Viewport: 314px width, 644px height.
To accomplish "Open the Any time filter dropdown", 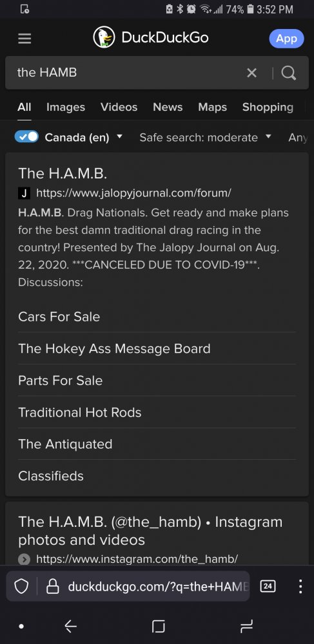I will [299, 138].
